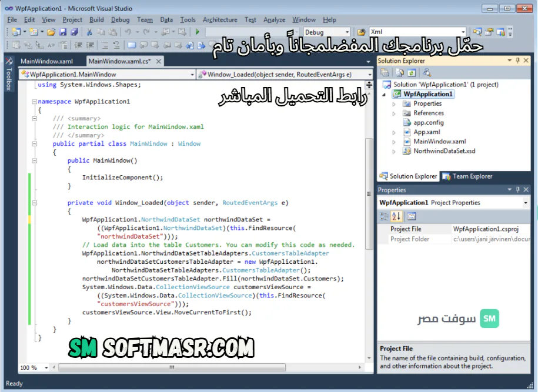538x392 pixels.
Task: Click the editor split-window handle above scrollbar
Action: pos(369,85)
